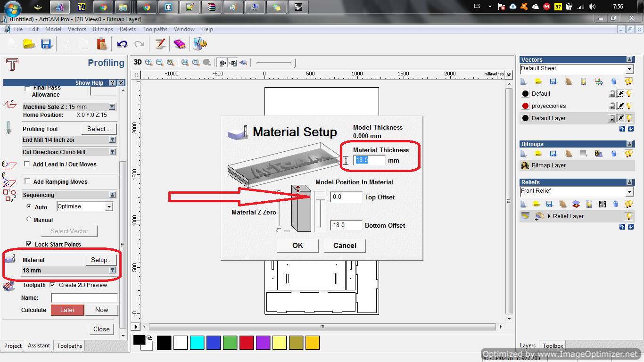Click OK in Material Setup dialog
Image resolution: width=644 pixels, height=362 pixels.
pyautogui.click(x=297, y=245)
